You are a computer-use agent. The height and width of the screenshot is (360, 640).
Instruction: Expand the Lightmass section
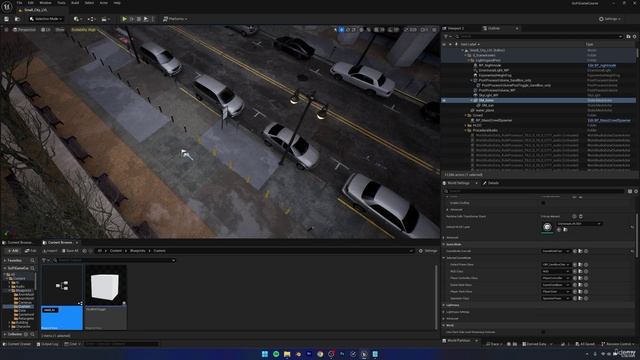pos(444,305)
